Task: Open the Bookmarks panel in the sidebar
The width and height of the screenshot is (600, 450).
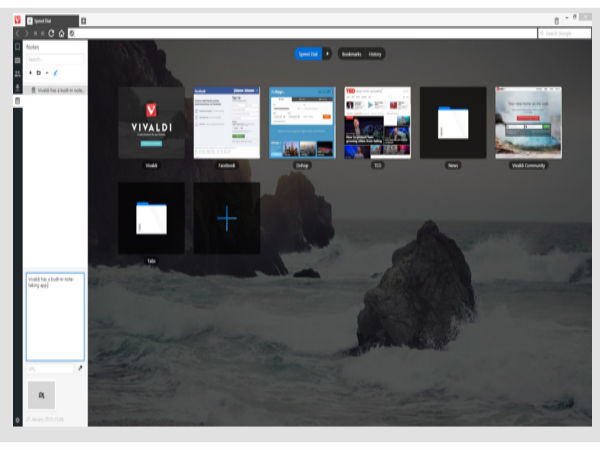Action: [17, 47]
